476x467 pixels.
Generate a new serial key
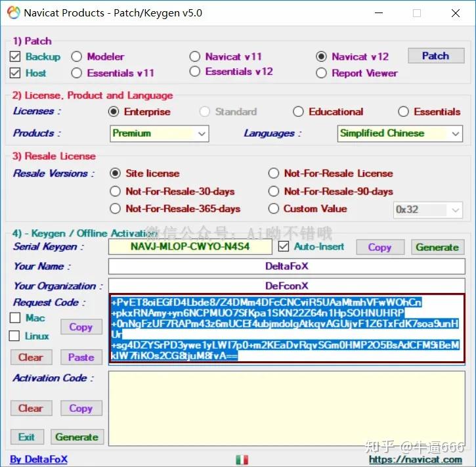438,247
